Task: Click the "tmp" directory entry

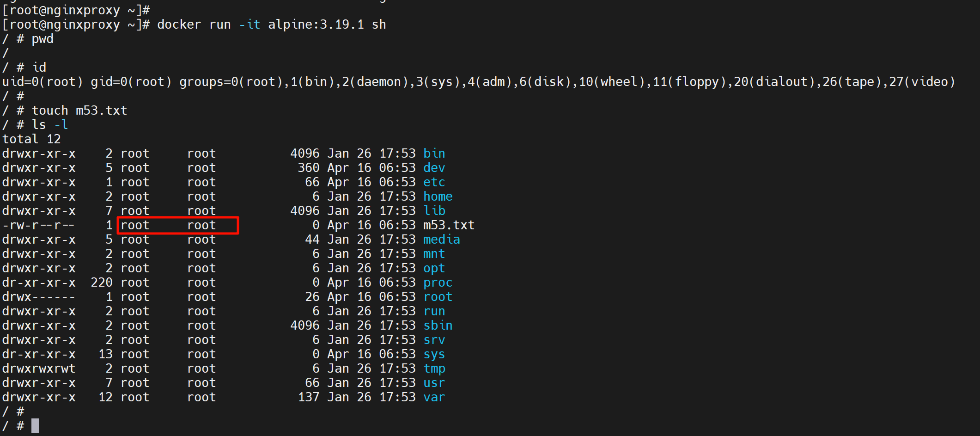Action: 434,368
